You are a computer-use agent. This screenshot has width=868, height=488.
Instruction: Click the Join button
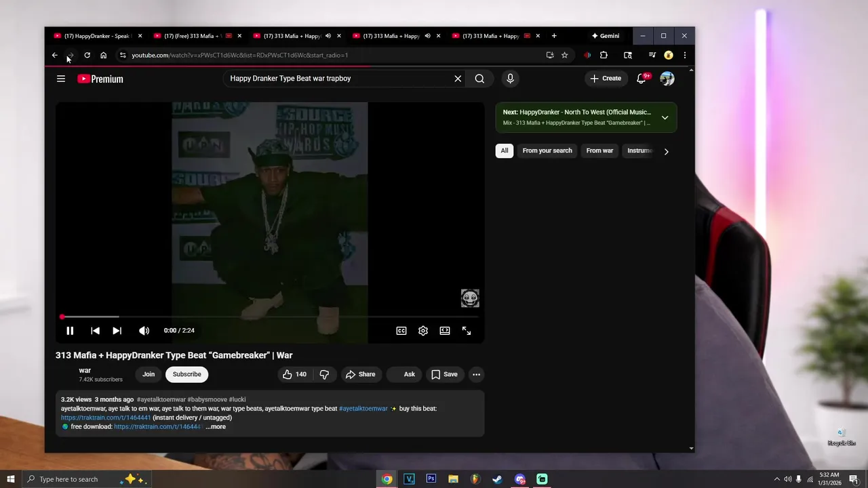coord(149,374)
